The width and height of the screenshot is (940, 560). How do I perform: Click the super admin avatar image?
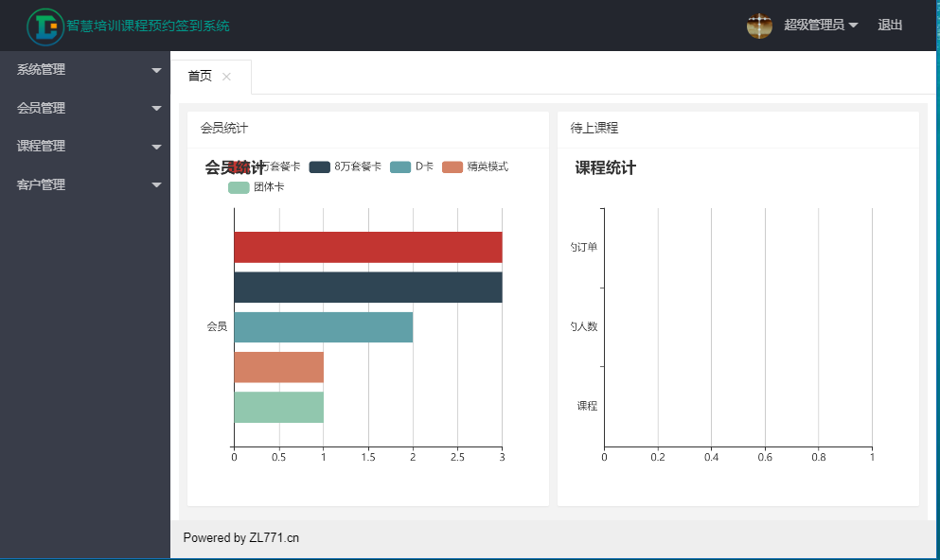(759, 26)
